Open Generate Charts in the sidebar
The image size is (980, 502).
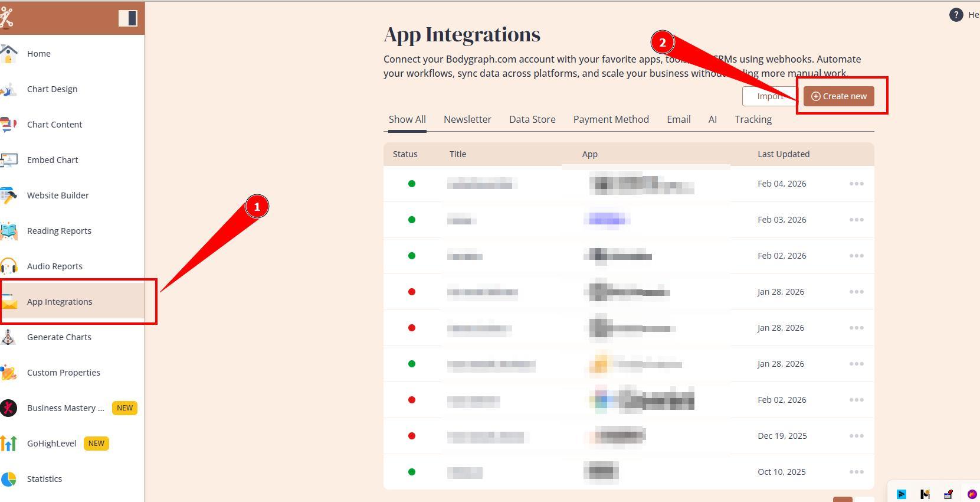(x=59, y=337)
